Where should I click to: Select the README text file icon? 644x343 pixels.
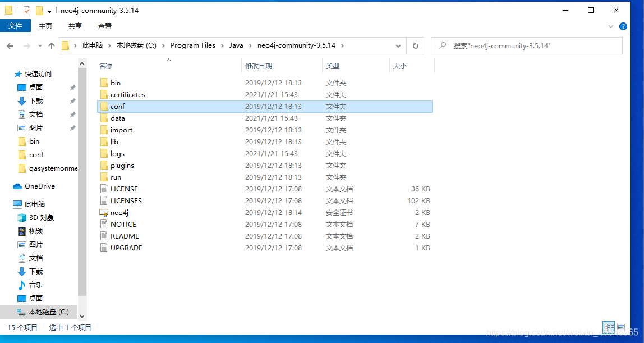pos(104,236)
